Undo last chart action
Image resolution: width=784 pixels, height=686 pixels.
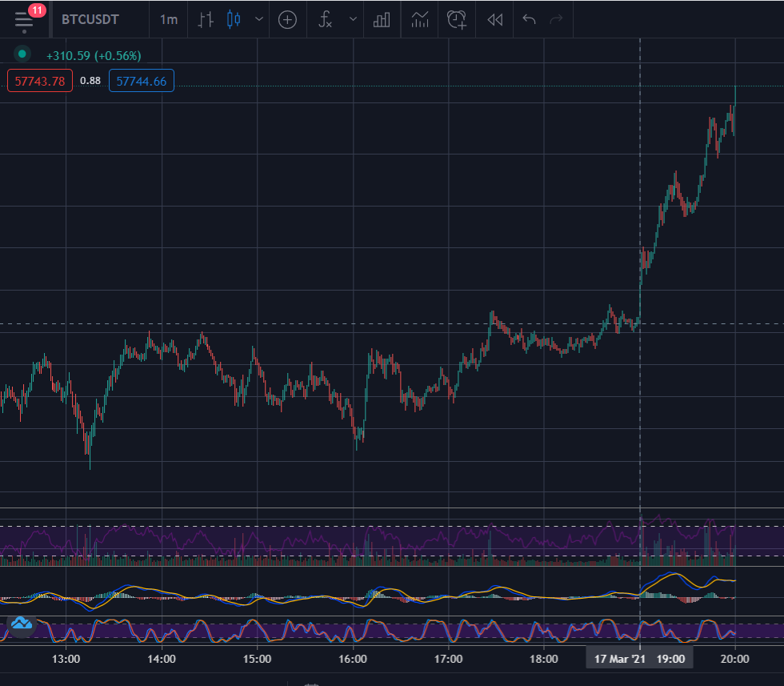pyautogui.click(x=529, y=19)
